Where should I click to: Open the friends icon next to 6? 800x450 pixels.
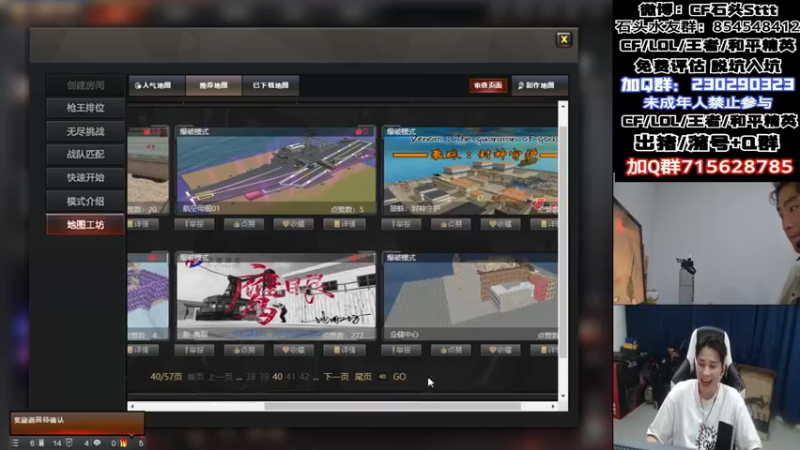(41, 443)
